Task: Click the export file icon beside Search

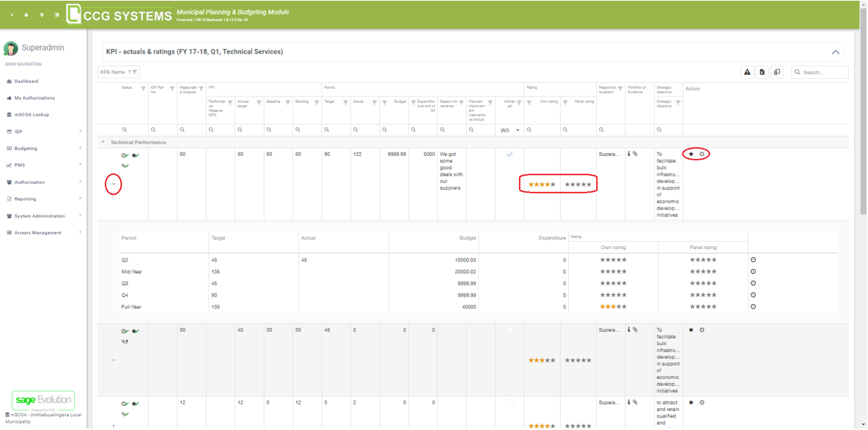Action: tap(762, 72)
